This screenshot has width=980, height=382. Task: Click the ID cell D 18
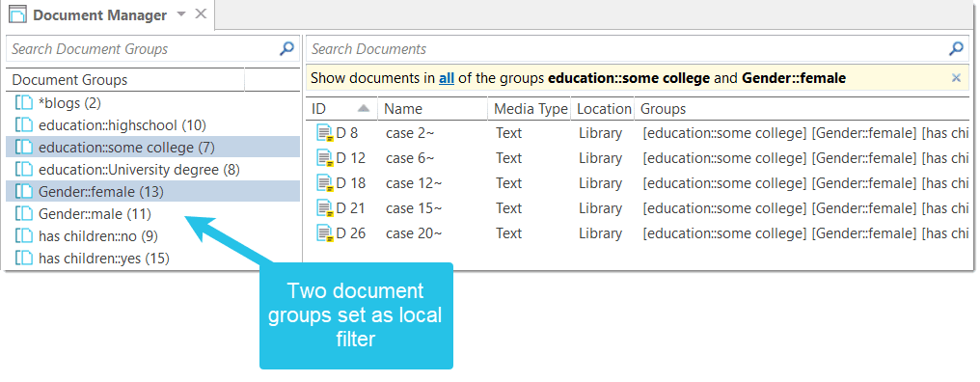(x=351, y=183)
